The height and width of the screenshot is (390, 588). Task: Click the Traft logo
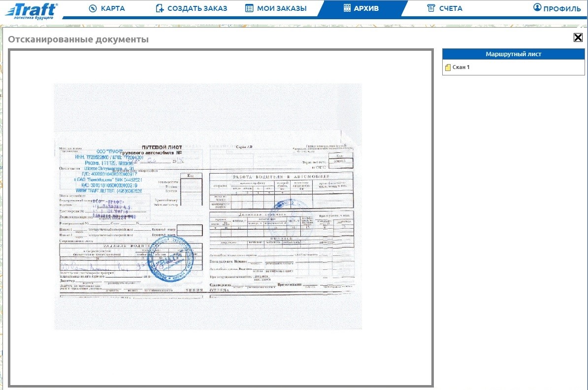(32, 10)
